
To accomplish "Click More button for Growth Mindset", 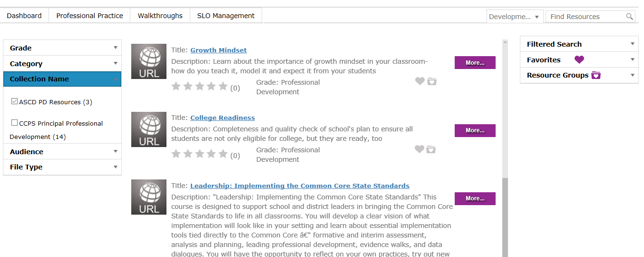I will (x=475, y=63).
